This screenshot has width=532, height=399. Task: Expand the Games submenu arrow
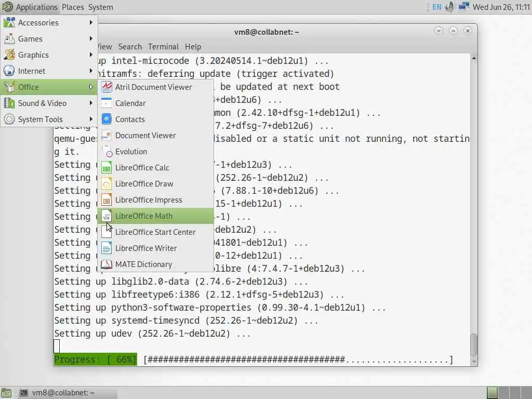pyautogui.click(x=91, y=38)
